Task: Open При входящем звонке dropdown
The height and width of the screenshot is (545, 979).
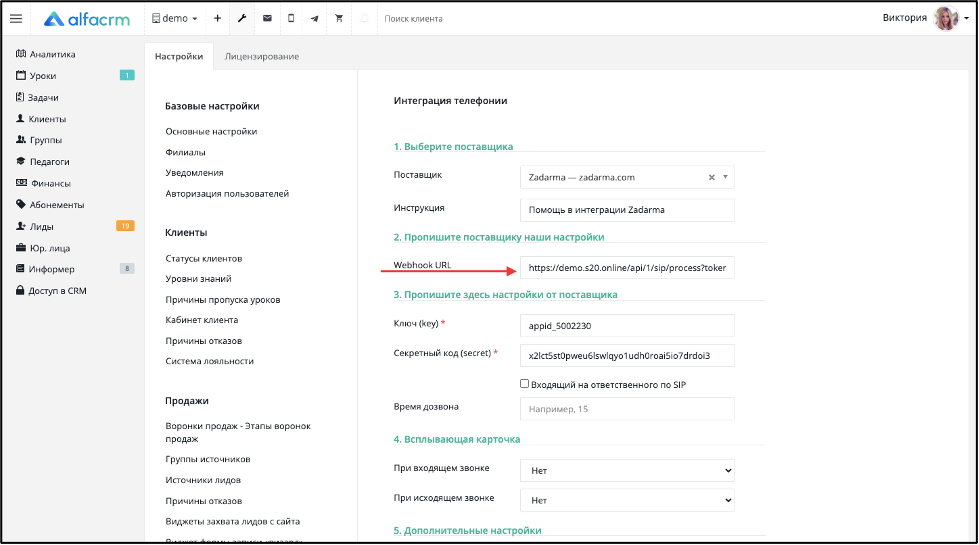Action: pyautogui.click(x=627, y=471)
